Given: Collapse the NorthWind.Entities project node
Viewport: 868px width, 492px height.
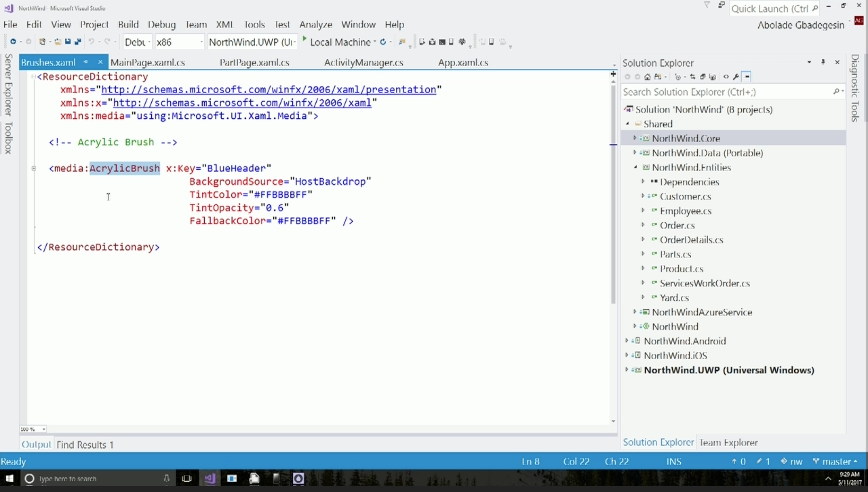Looking at the screenshot, I should (x=635, y=168).
